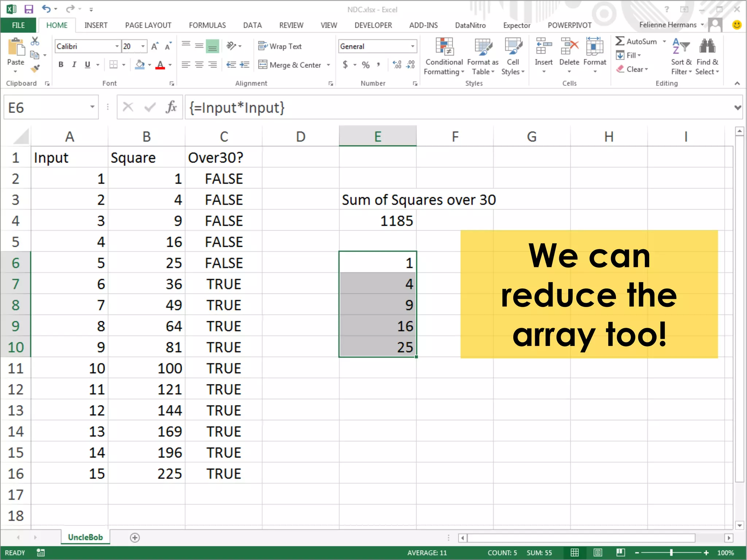Expand the Merge & Center dropdown arrow
The image size is (747, 560).
click(x=329, y=65)
